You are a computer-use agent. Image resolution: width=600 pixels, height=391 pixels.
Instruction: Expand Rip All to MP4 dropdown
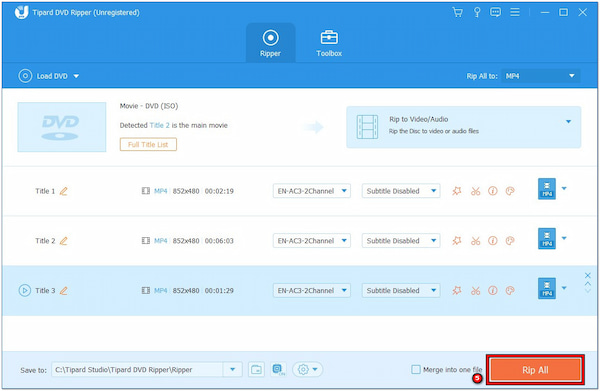click(541, 76)
